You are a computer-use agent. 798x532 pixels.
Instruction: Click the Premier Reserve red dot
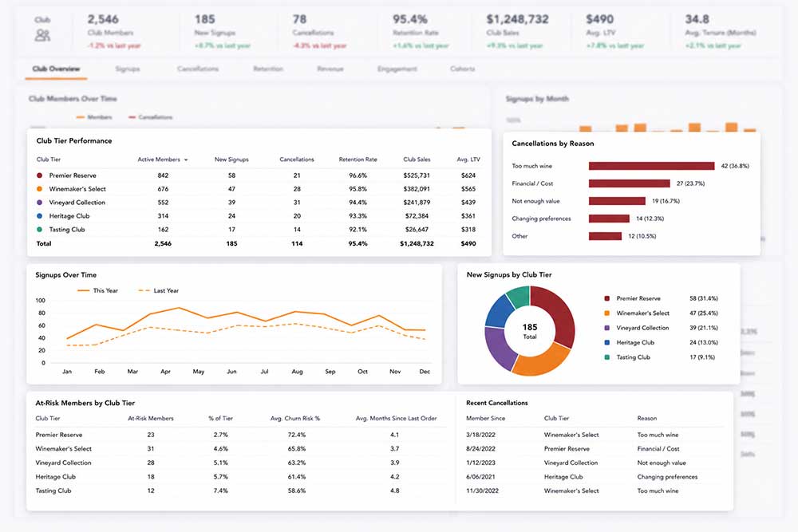pyautogui.click(x=40, y=175)
